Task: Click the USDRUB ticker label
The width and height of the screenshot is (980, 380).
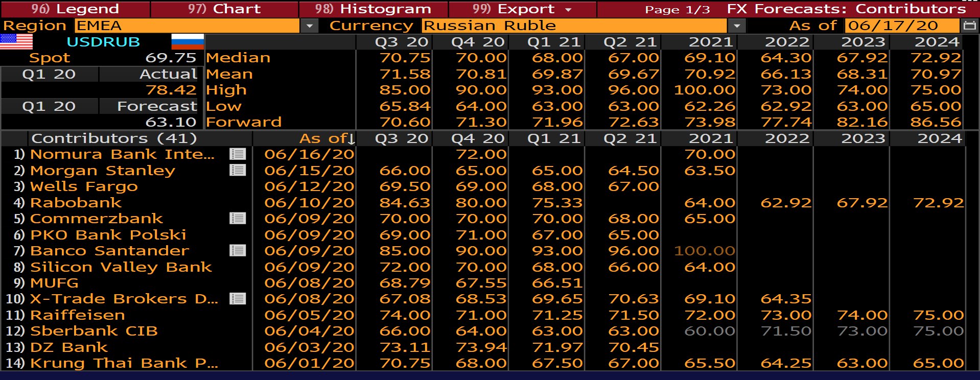Action: click(x=103, y=42)
